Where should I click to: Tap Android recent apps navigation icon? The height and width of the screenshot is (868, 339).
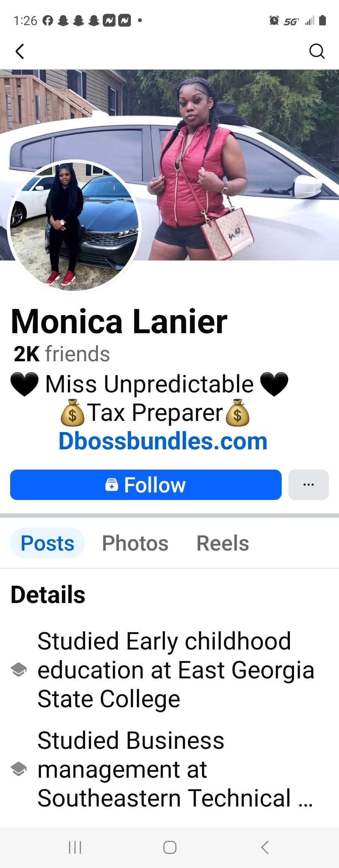pyautogui.click(x=75, y=847)
